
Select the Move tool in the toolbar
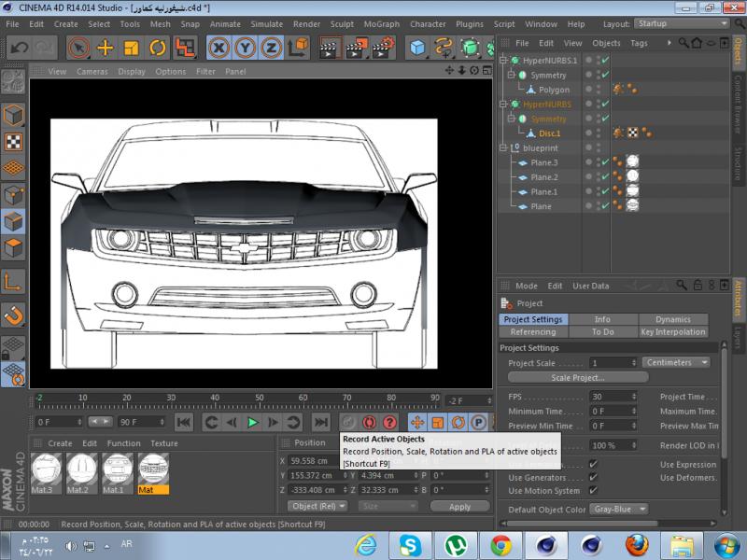pos(105,48)
